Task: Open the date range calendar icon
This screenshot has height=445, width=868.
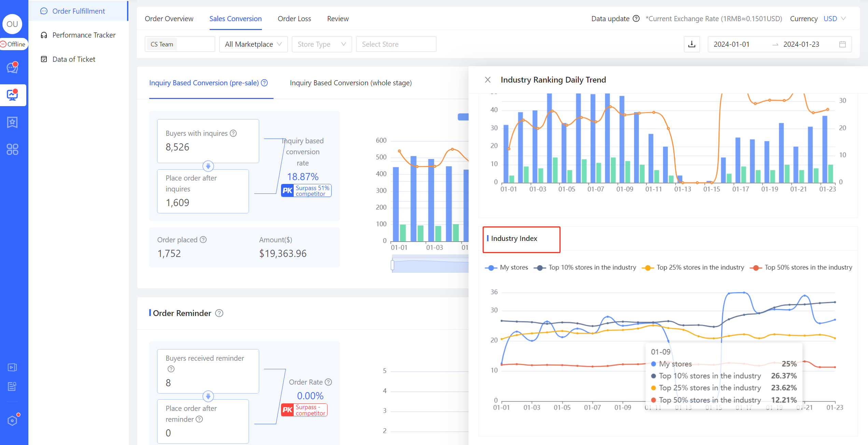Action: click(842, 44)
